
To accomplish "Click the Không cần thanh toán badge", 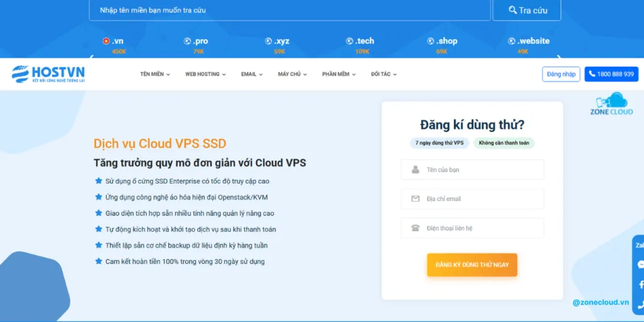I will tap(504, 143).
